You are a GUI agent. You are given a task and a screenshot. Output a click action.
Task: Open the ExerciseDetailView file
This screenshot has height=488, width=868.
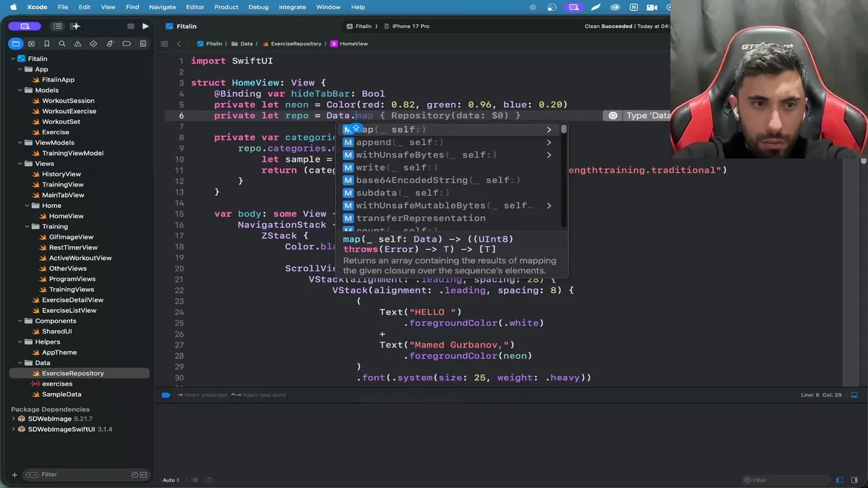pos(73,300)
